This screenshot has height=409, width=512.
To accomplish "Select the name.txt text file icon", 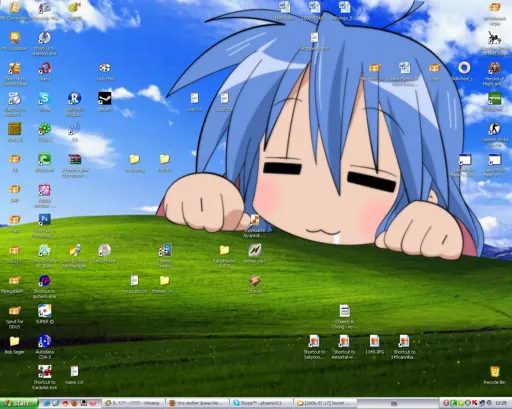I will [x=74, y=375].
